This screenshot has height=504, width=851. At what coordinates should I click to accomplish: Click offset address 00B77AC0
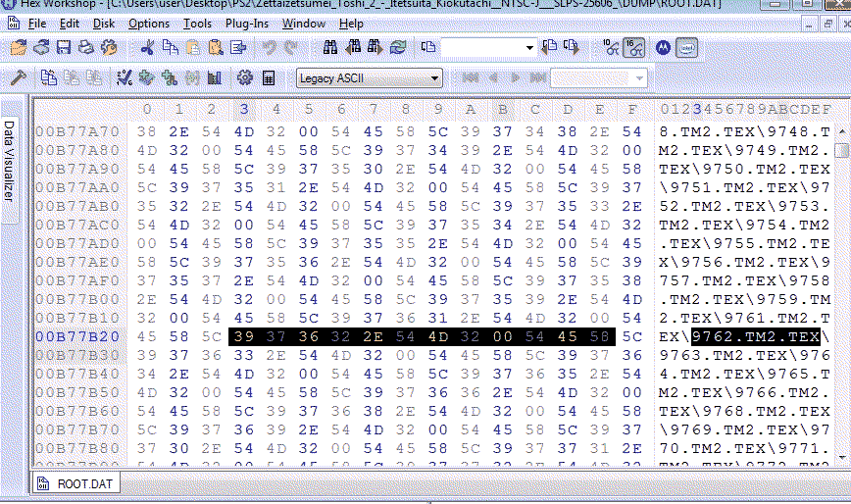[x=77, y=226]
